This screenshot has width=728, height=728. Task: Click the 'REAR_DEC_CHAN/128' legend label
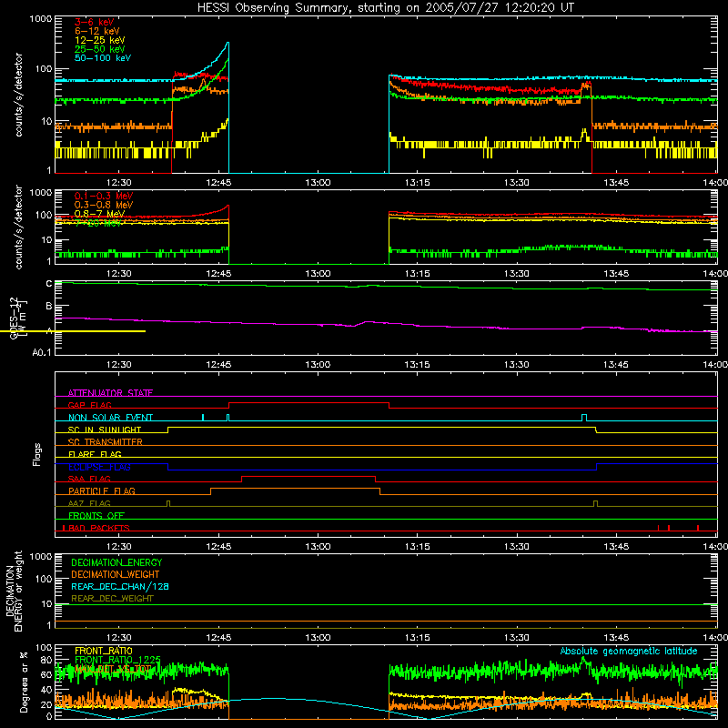tap(120, 586)
